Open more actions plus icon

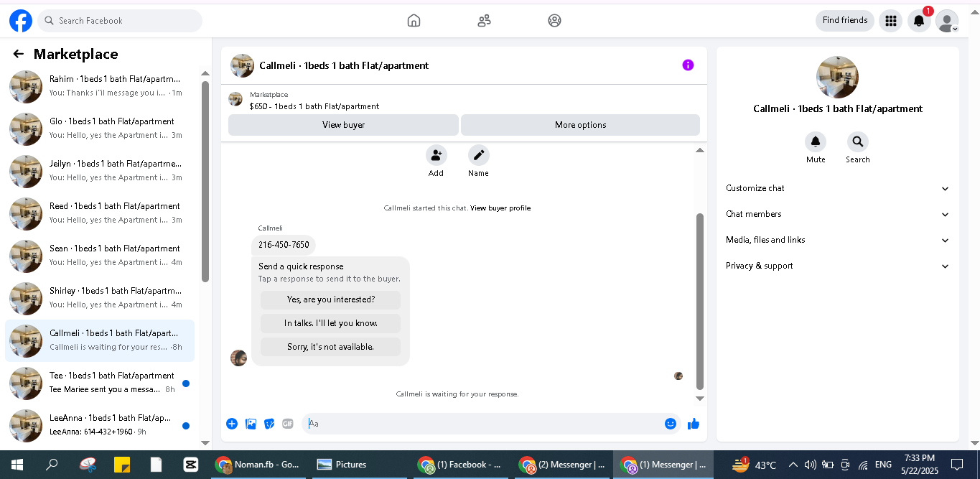(232, 424)
